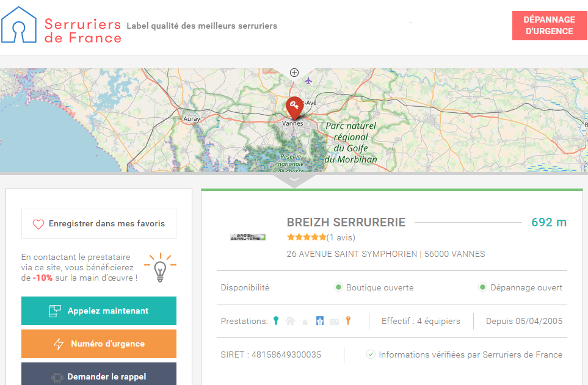Click the five-star rating
The height and width of the screenshot is (385, 588).
click(x=307, y=237)
